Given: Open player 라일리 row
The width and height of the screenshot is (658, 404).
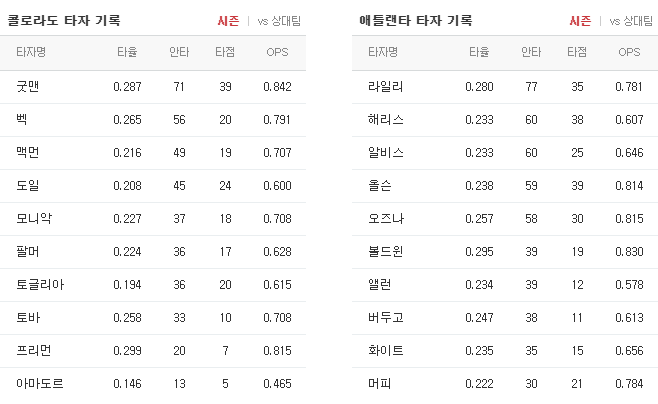Looking at the screenshot, I should (x=505, y=87).
